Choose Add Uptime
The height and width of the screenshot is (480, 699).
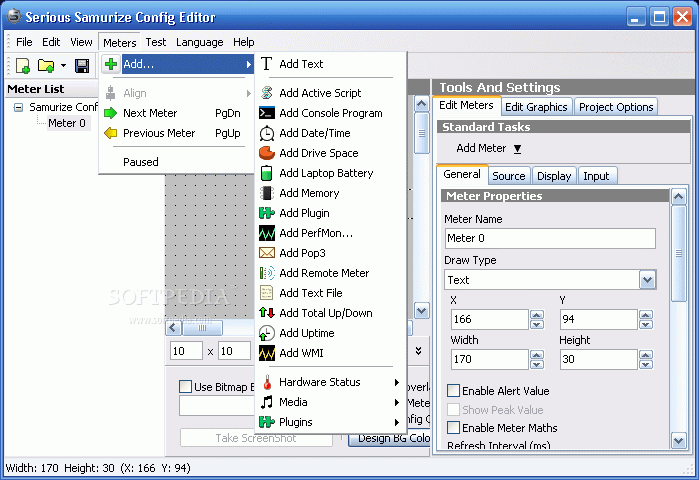click(x=331, y=333)
